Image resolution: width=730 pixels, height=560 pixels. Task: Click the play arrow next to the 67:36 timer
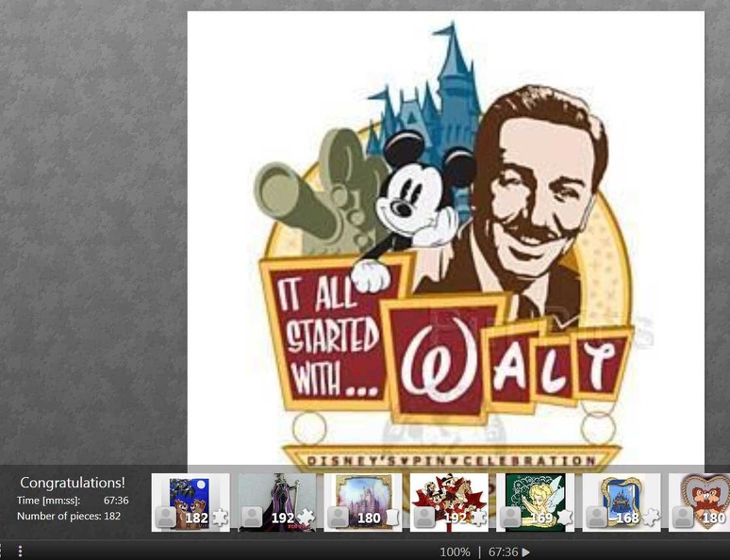click(x=526, y=552)
